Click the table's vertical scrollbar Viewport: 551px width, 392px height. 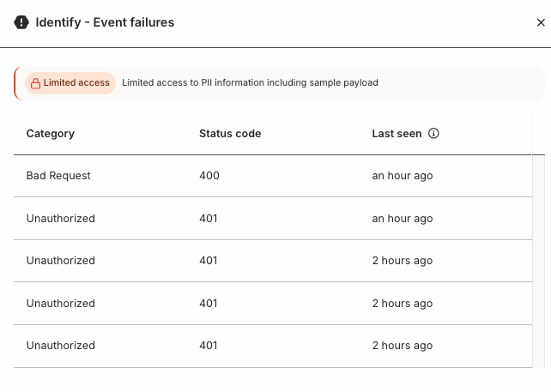[538, 257]
